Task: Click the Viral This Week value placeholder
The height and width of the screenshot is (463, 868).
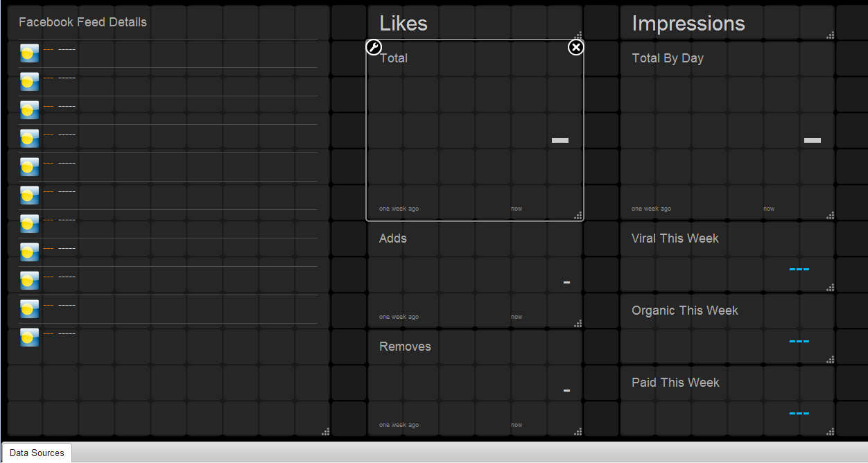Action: [x=799, y=269]
